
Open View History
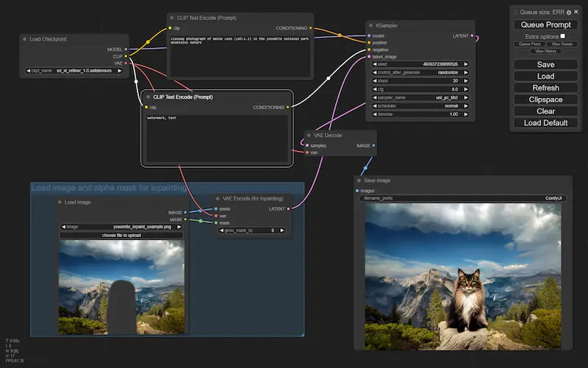click(545, 51)
